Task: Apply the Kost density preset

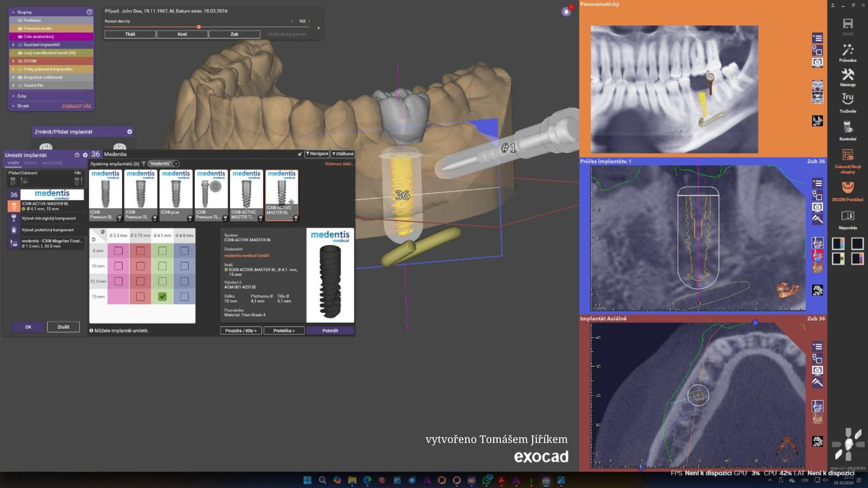Action: (182, 34)
